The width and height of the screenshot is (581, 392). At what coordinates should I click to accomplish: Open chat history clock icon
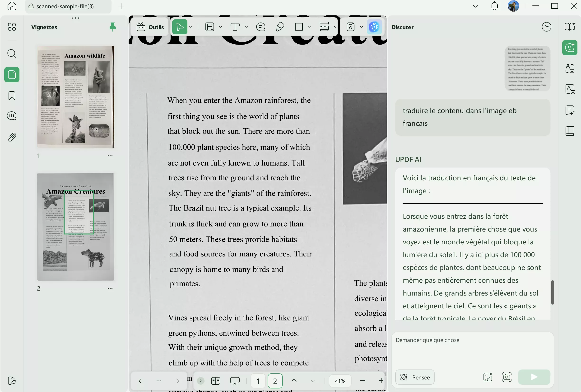pyautogui.click(x=546, y=27)
